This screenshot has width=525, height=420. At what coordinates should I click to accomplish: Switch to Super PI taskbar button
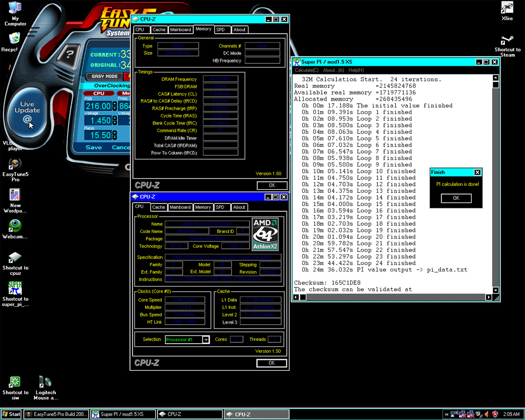[x=123, y=414]
